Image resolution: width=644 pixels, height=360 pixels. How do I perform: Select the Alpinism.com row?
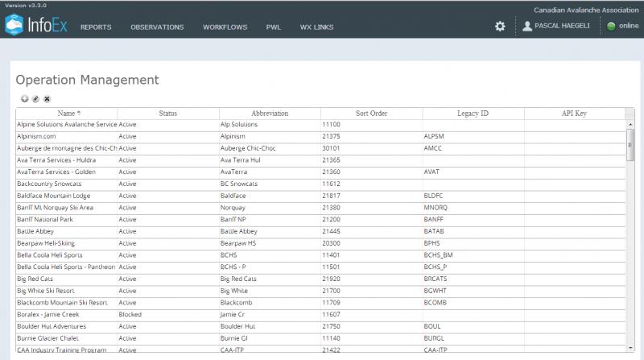click(x=320, y=136)
